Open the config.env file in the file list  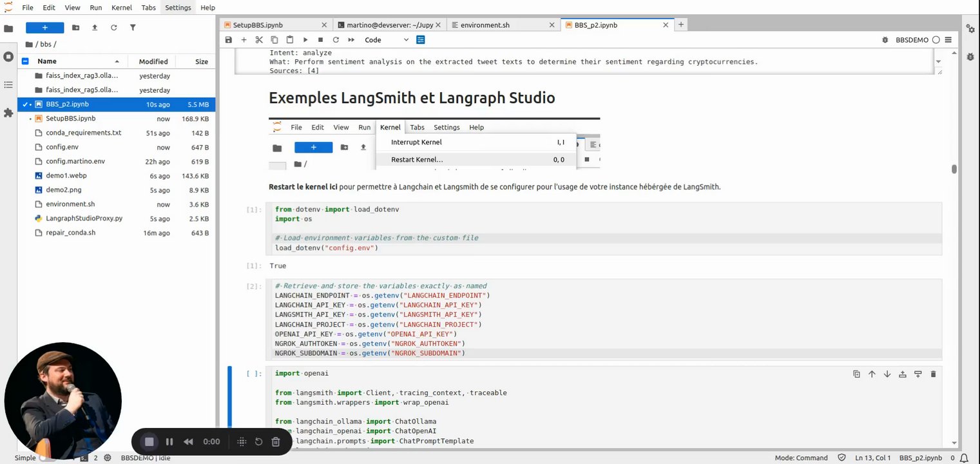(62, 147)
